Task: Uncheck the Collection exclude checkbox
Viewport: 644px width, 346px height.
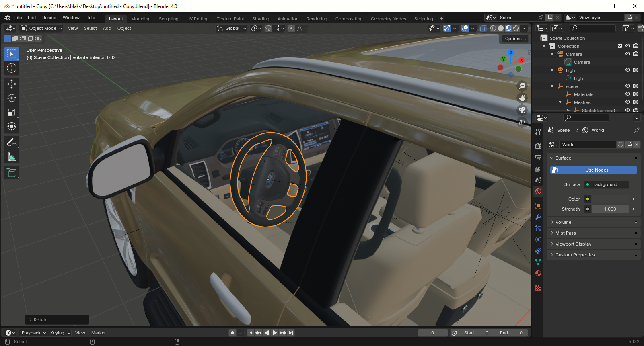Action: (x=620, y=46)
